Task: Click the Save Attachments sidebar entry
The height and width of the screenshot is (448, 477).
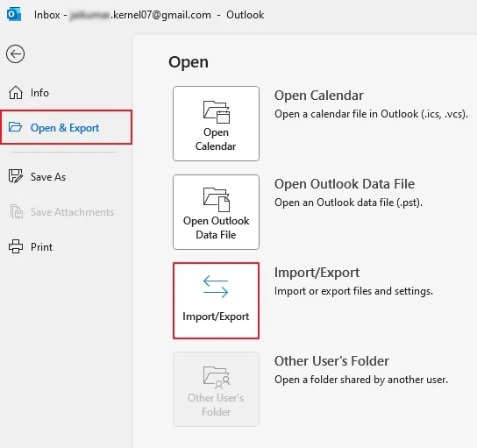Action: click(66, 212)
